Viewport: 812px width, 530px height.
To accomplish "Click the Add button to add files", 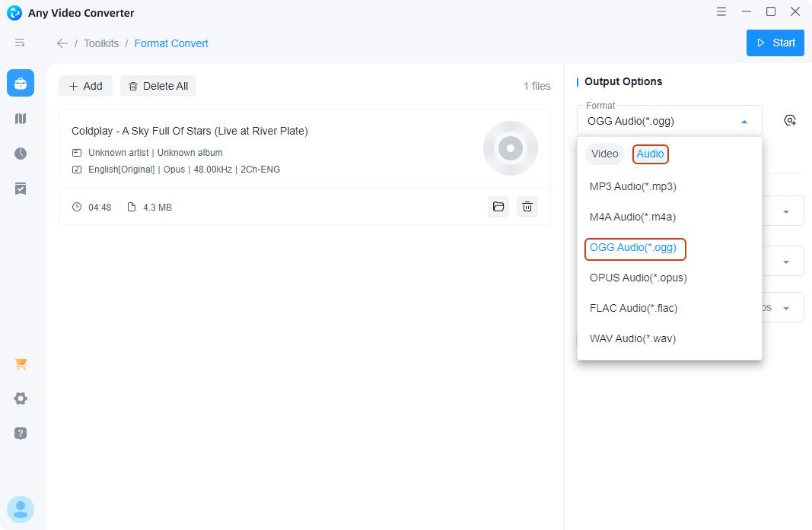I will (85, 86).
